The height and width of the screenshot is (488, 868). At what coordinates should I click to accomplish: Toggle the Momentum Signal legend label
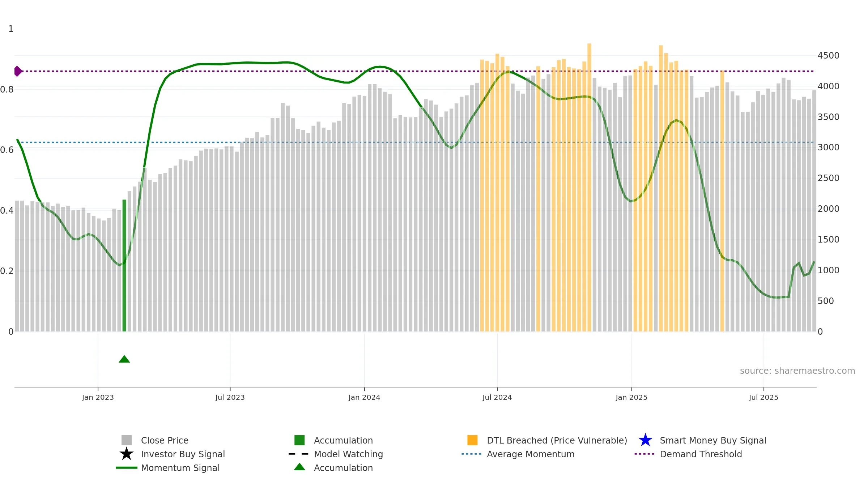coord(180,468)
